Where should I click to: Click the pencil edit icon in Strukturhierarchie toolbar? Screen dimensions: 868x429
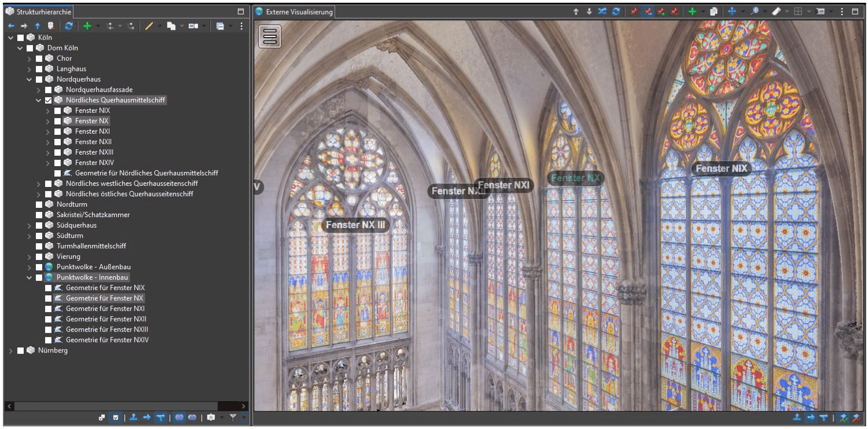click(x=149, y=26)
